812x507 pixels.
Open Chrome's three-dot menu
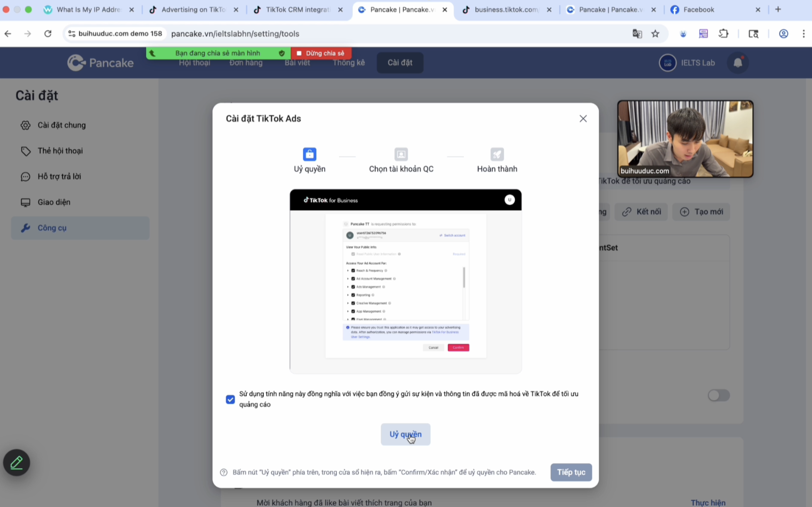pos(804,34)
